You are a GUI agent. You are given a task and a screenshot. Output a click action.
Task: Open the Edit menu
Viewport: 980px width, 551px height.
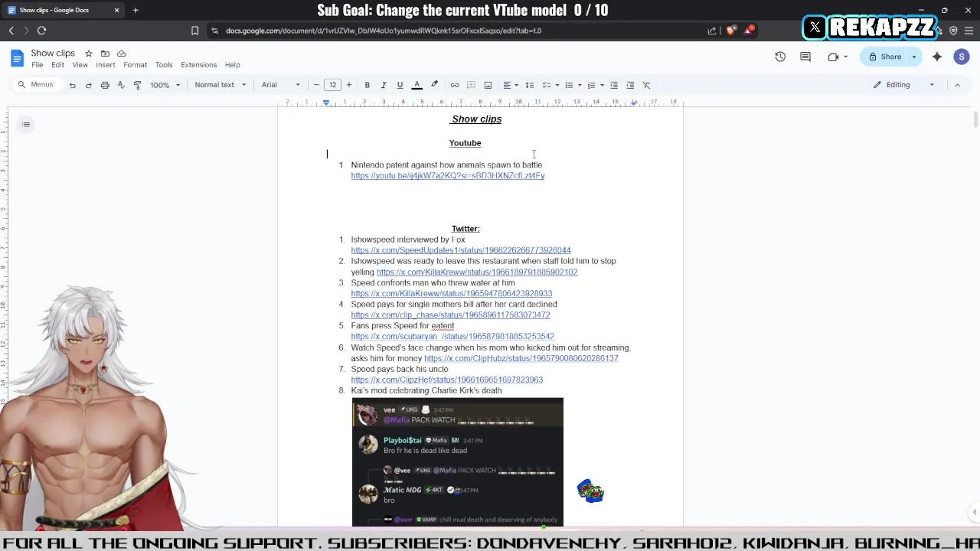(57, 65)
